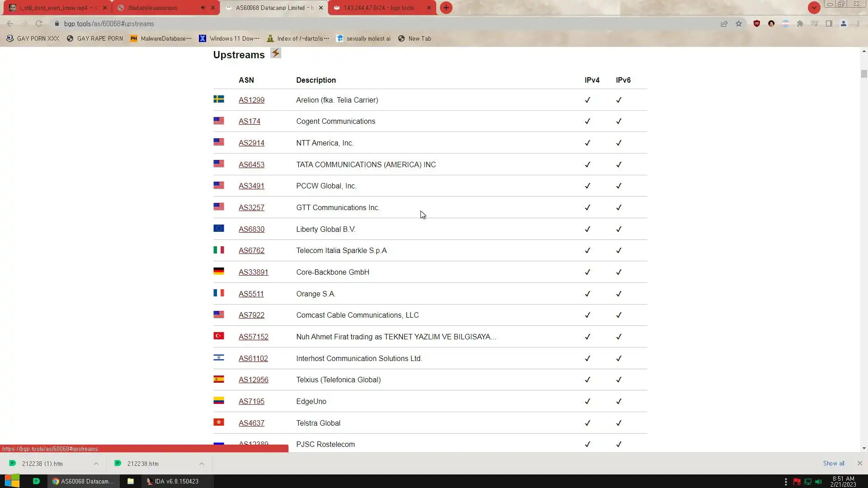Mute the /badapplesamongus tab audio icon
This screenshot has height=488, width=868.
[203, 8]
